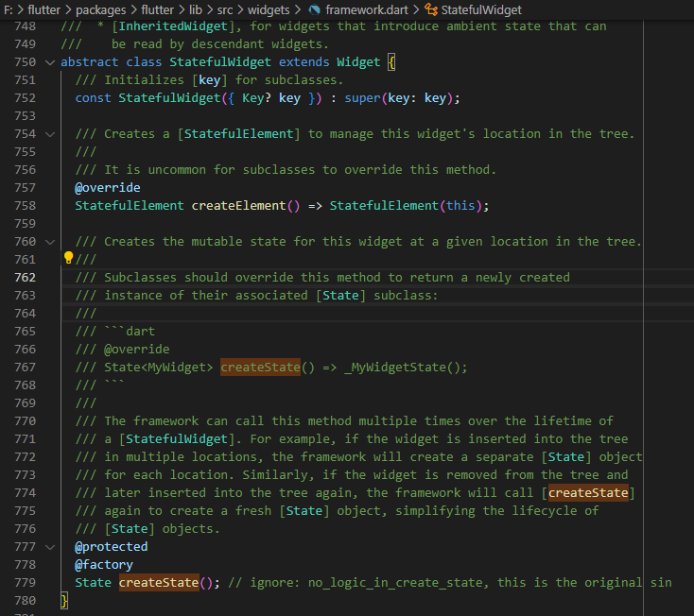Click line number 779 in the gutter

(x=25, y=583)
